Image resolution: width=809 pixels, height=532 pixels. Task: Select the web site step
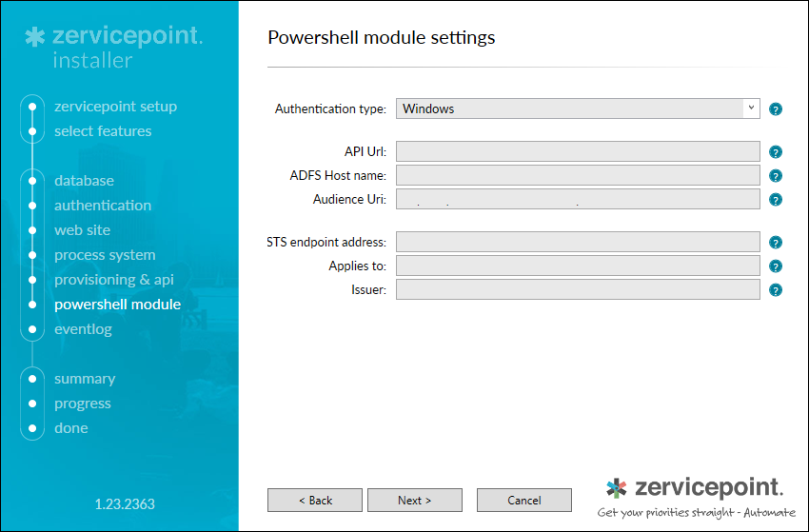(x=83, y=230)
